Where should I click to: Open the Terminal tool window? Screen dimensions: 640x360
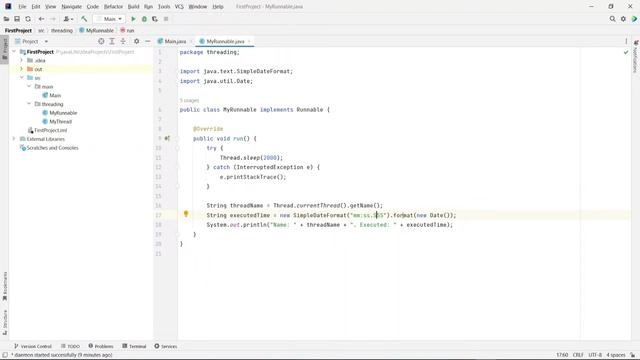point(134,346)
